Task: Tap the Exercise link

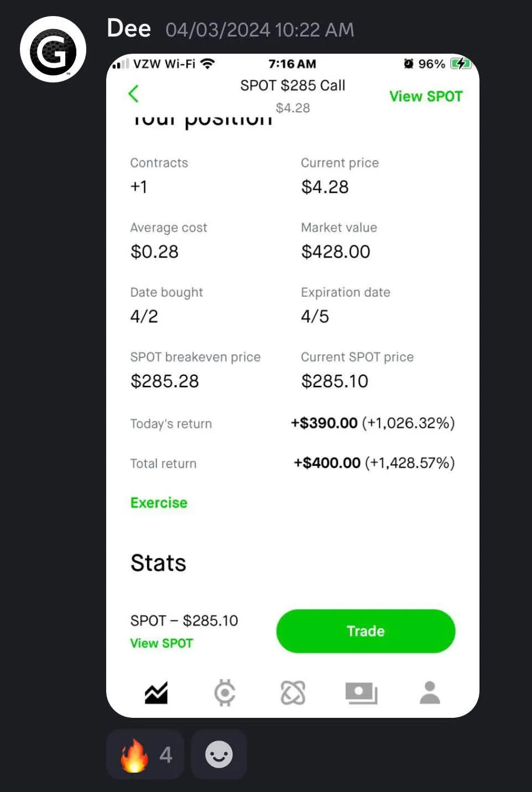Action: (x=159, y=503)
